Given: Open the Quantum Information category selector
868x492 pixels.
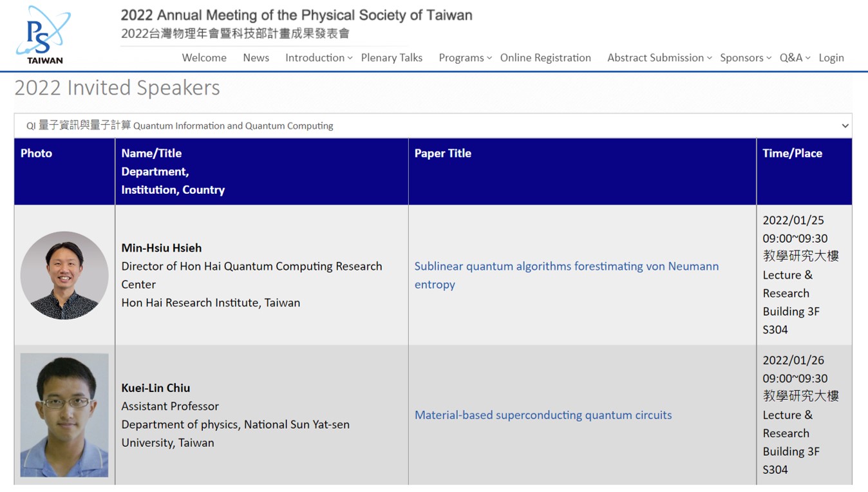Looking at the screenshot, I should pos(433,126).
